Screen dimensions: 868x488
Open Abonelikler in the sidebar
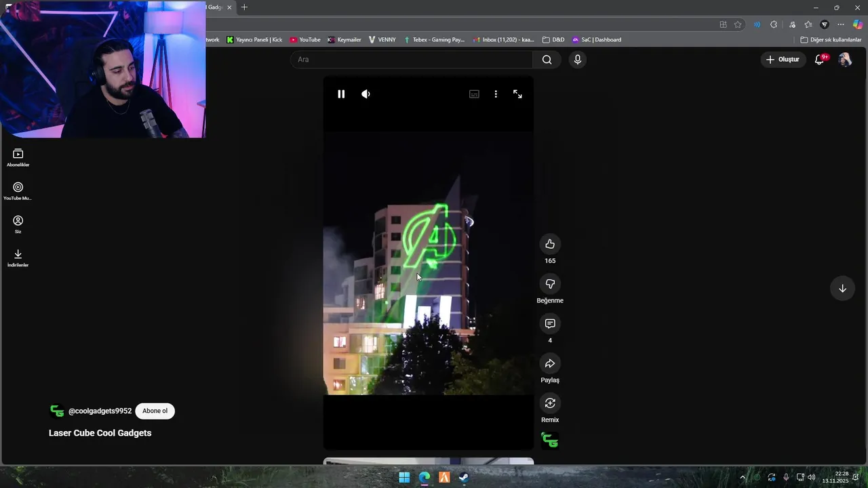click(18, 158)
